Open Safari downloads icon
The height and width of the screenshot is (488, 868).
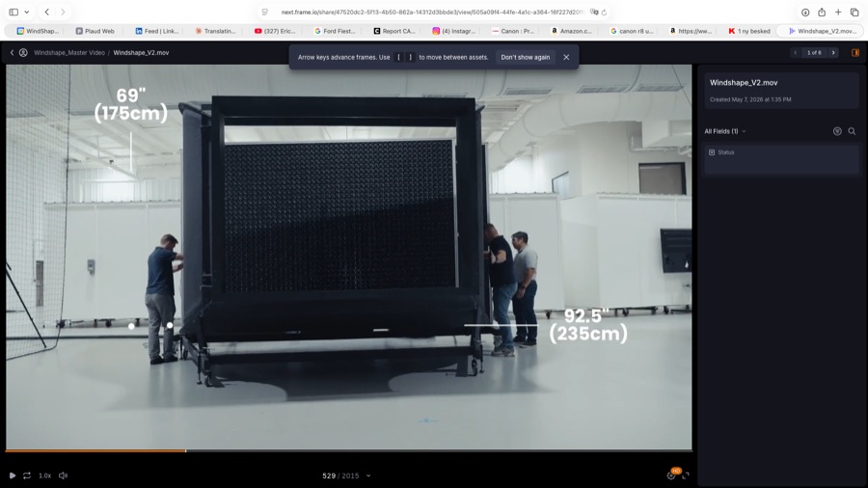pyautogui.click(x=805, y=13)
